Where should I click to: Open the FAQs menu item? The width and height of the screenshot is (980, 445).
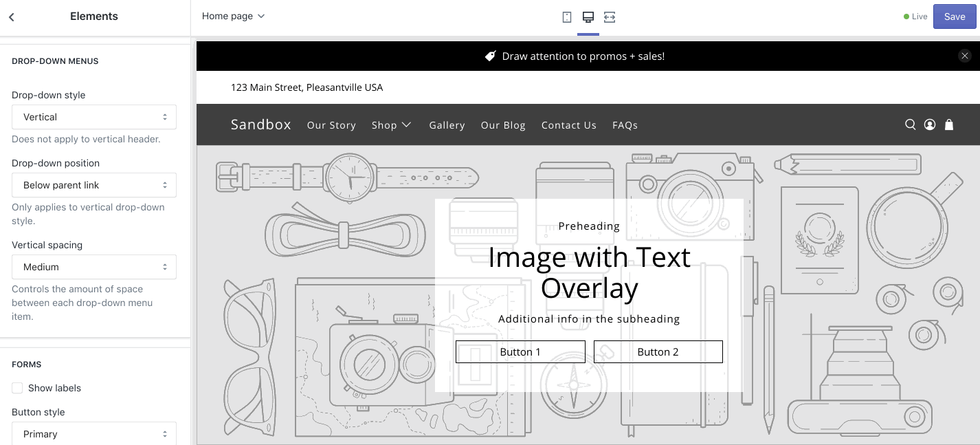625,124
